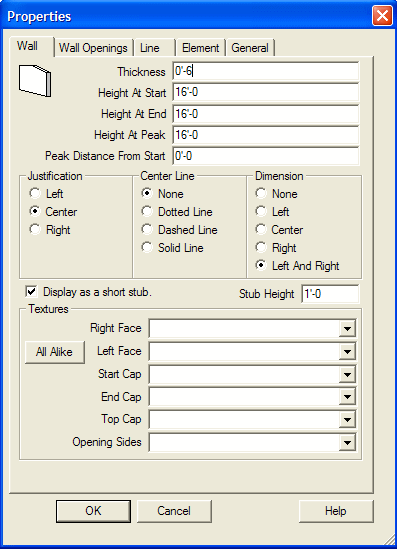The height and width of the screenshot is (549, 397).
Task: Choose Dashed Line for Center Line
Action: (147, 229)
